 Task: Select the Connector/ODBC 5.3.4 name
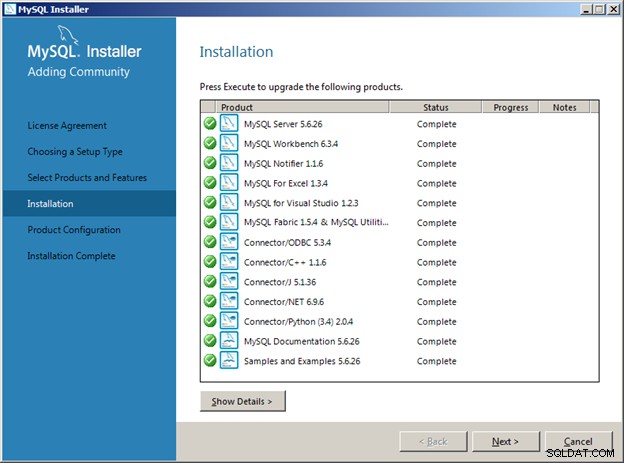pyautogui.click(x=287, y=242)
